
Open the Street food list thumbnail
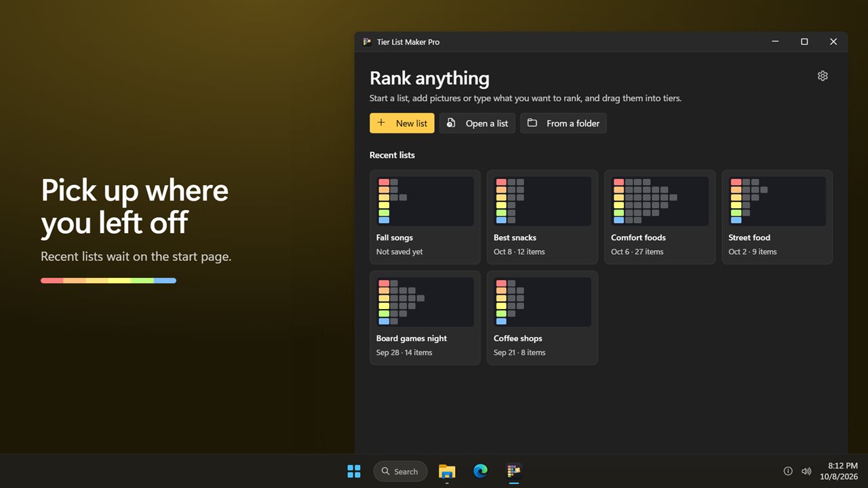[777, 201]
